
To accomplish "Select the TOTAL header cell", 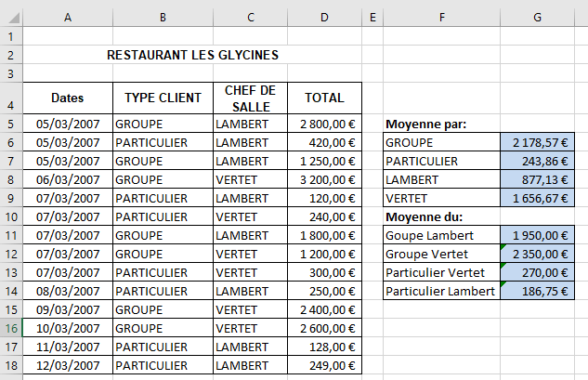I will click(323, 98).
